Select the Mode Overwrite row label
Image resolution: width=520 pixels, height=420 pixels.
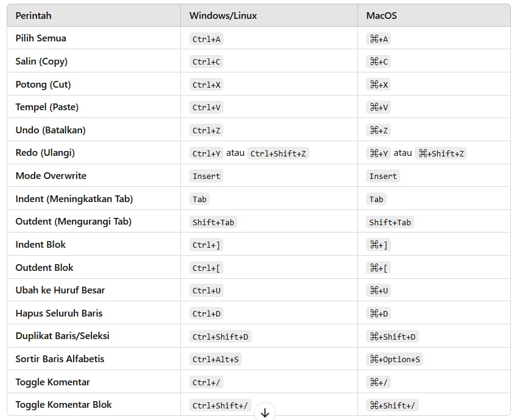coord(51,176)
